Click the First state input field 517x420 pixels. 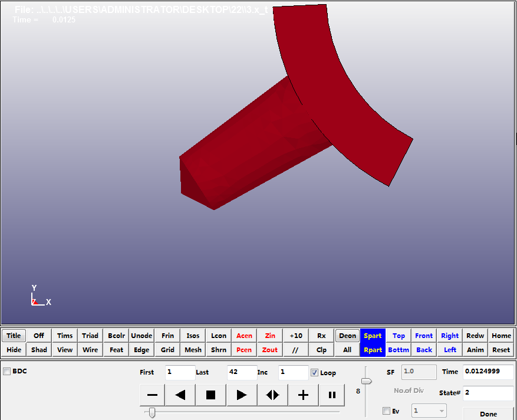(180, 372)
